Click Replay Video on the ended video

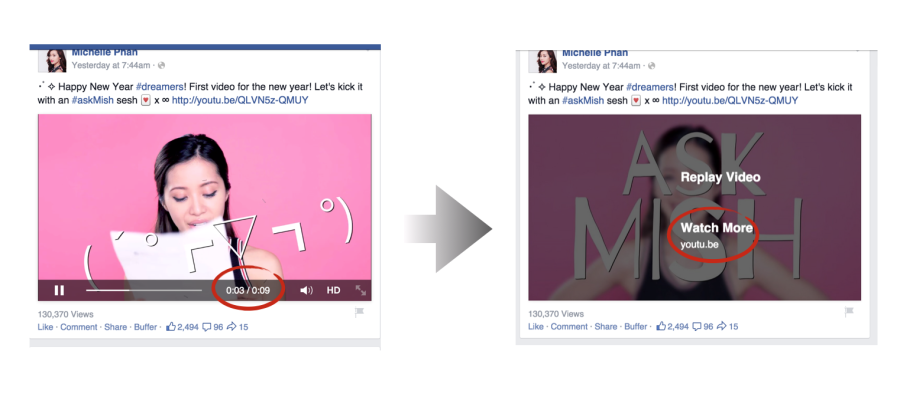(x=720, y=177)
